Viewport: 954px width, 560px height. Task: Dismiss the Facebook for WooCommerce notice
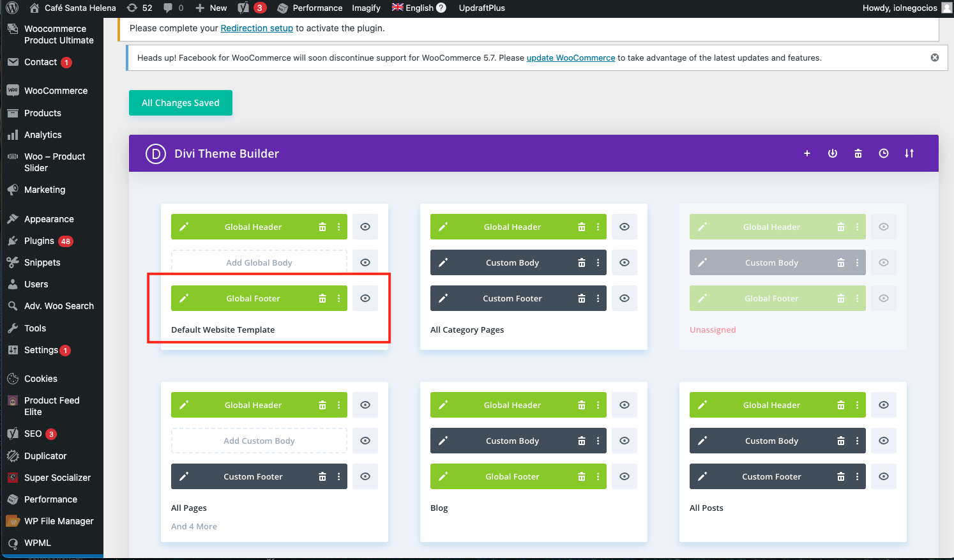tap(935, 57)
